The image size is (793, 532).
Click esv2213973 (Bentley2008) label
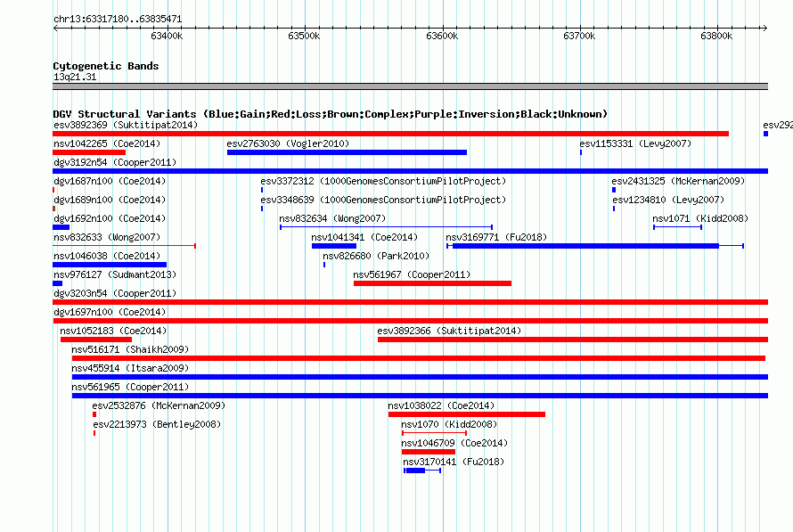point(157,424)
